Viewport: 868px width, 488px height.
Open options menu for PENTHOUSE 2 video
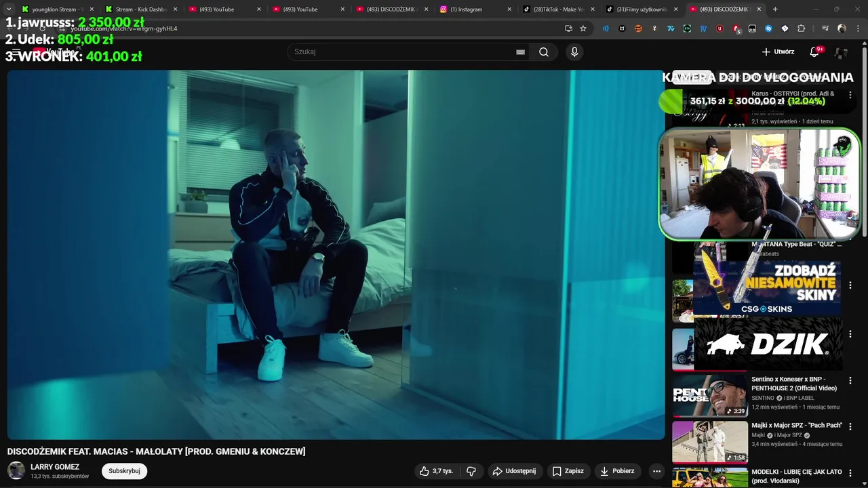click(850, 381)
